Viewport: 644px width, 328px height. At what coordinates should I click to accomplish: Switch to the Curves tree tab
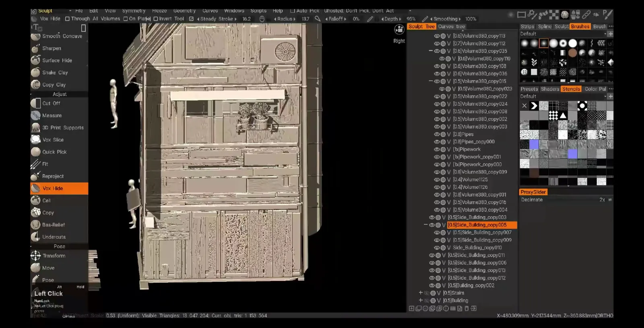tap(451, 27)
